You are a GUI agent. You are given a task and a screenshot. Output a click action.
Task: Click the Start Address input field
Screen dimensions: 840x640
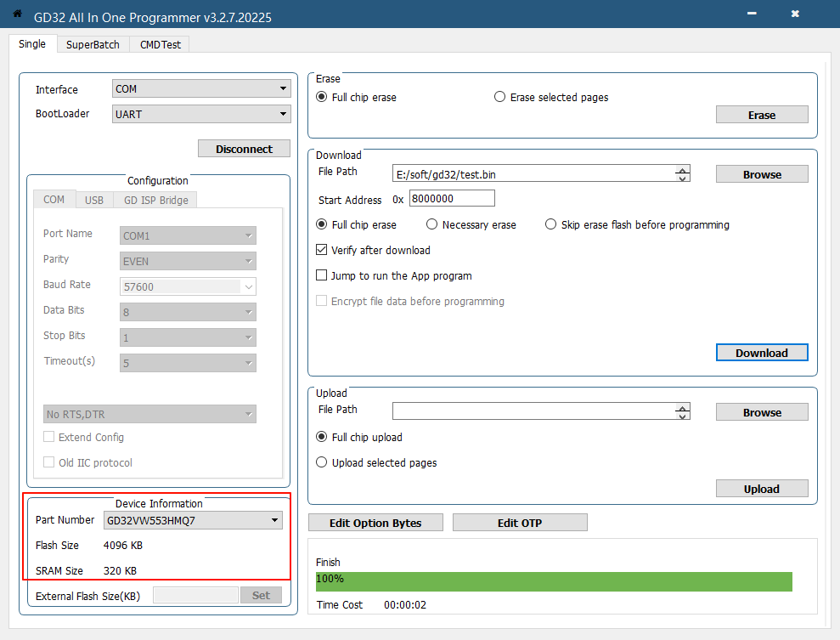pyautogui.click(x=451, y=199)
